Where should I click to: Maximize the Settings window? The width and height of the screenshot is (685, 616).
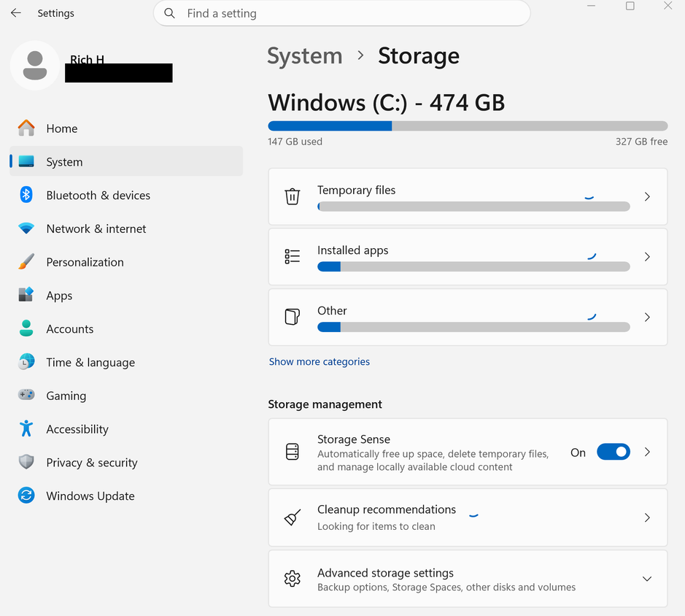click(x=630, y=6)
